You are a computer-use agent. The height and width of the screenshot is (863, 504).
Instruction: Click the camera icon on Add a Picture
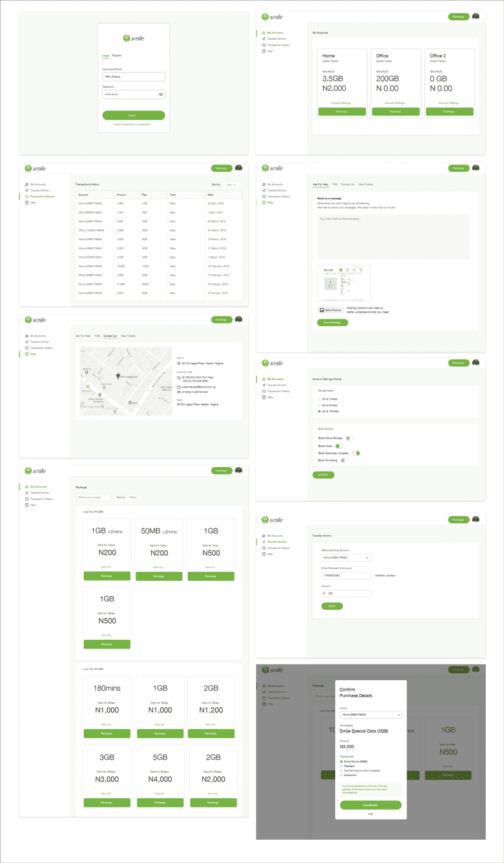point(321,310)
